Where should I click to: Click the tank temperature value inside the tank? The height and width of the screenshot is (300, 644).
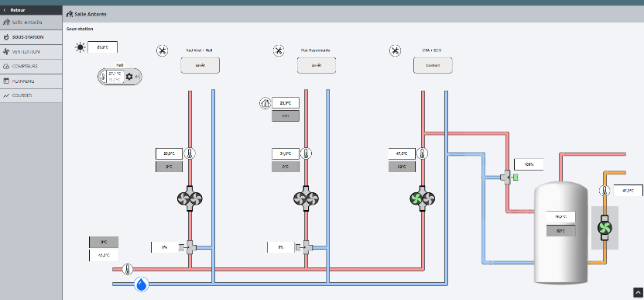[x=560, y=216]
